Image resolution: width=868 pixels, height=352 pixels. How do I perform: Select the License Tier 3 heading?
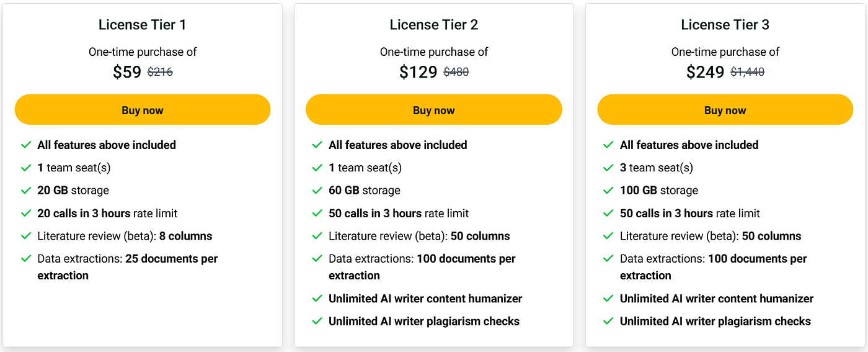pyautogui.click(x=725, y=25)
